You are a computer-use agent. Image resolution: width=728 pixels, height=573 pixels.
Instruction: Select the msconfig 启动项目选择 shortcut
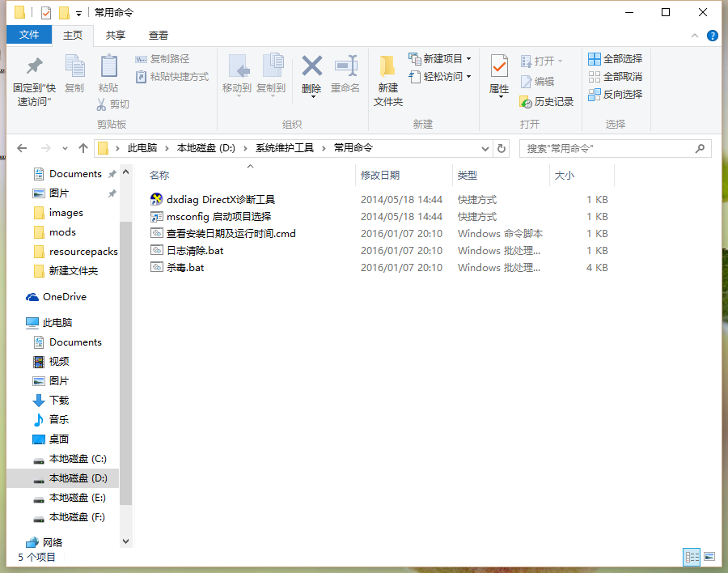(211, 217)
